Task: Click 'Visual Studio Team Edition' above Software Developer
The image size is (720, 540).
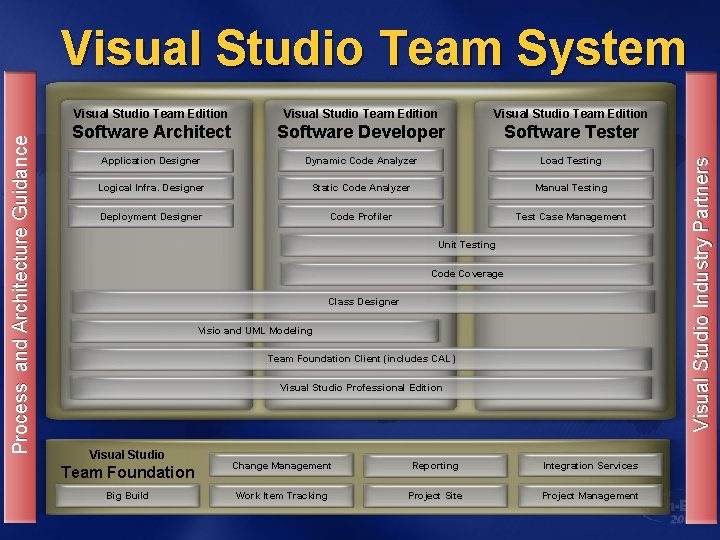Action: pyautogui.click(x=360, y=113)
